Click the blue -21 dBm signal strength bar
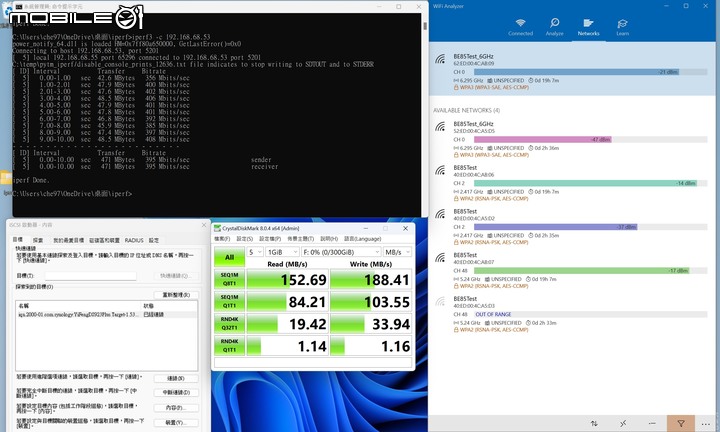The height and width of the screenshot is (432, 720). tap(576, 72)
